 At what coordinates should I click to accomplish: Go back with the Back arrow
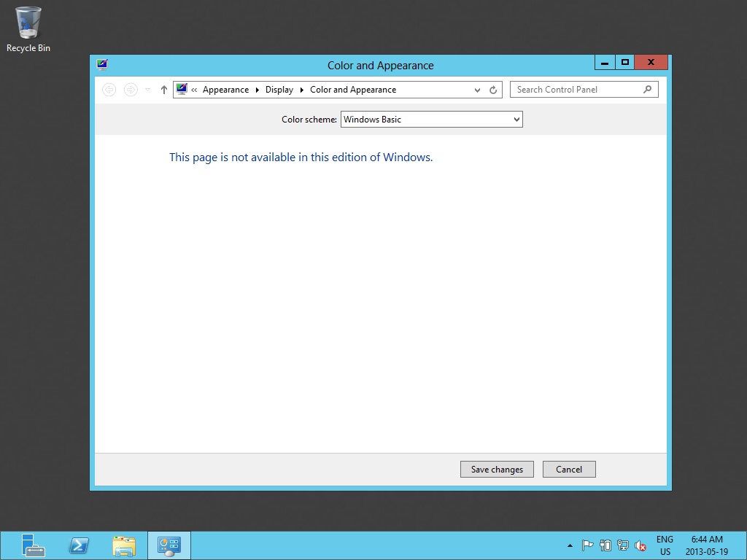(x=109, y=90)
